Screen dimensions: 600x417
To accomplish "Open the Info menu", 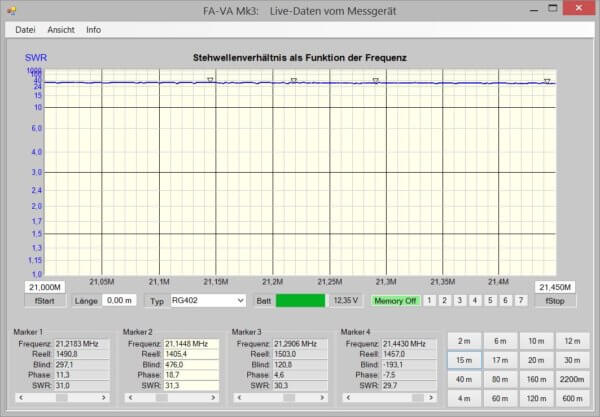I will pyautogui.click(x=93, y=30).
